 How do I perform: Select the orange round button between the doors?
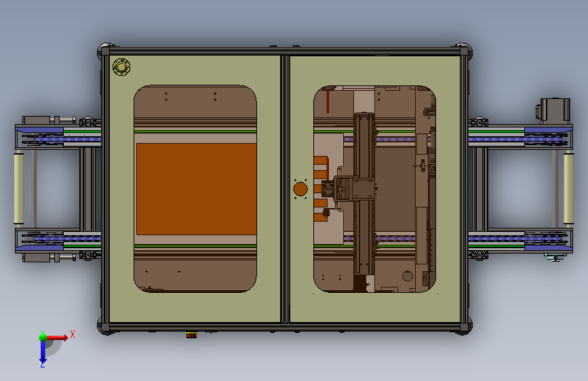pos(300,189)
